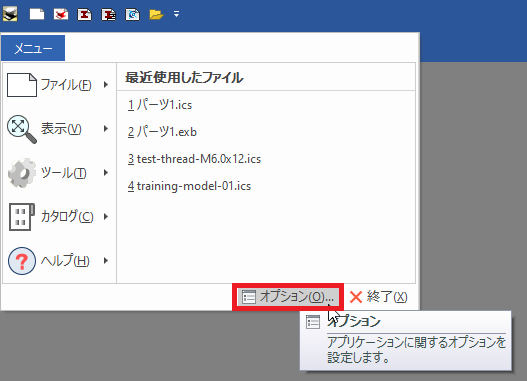
Task: Click the ヘルプ(H) question mark icon
Action: pos(22,261)
